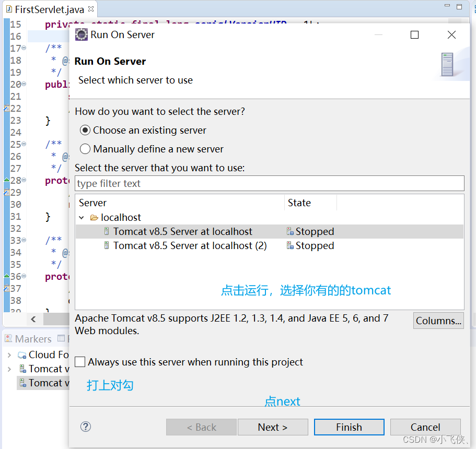This screenshot has height=449, width=476.
Task: Click the localhost folder icon
Action: coord(94,218)
